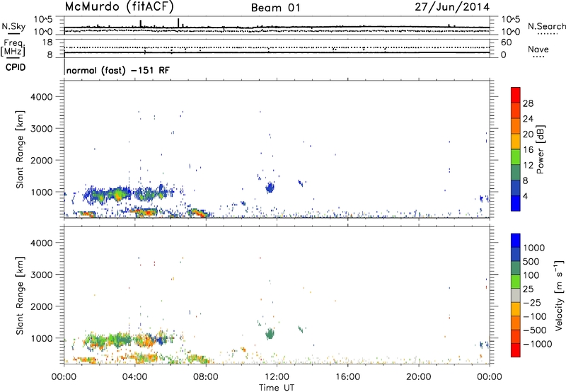Click the 18 label on frequency axis
This screenshot has width=566, height=392.
47,42
